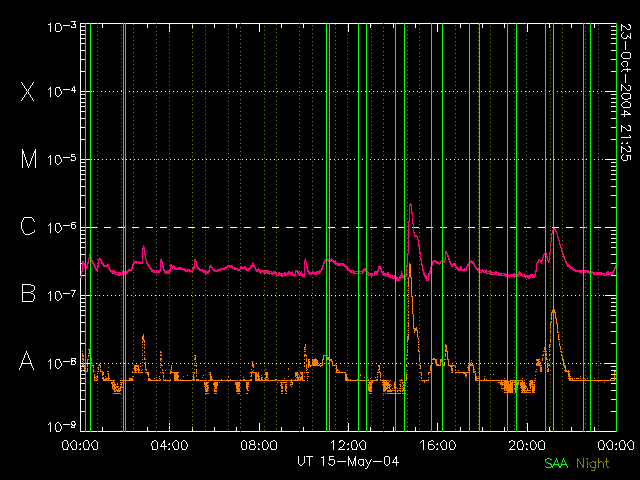Click the 10^-4 axis value
The image size is (640, 480).
coord(62,92)
